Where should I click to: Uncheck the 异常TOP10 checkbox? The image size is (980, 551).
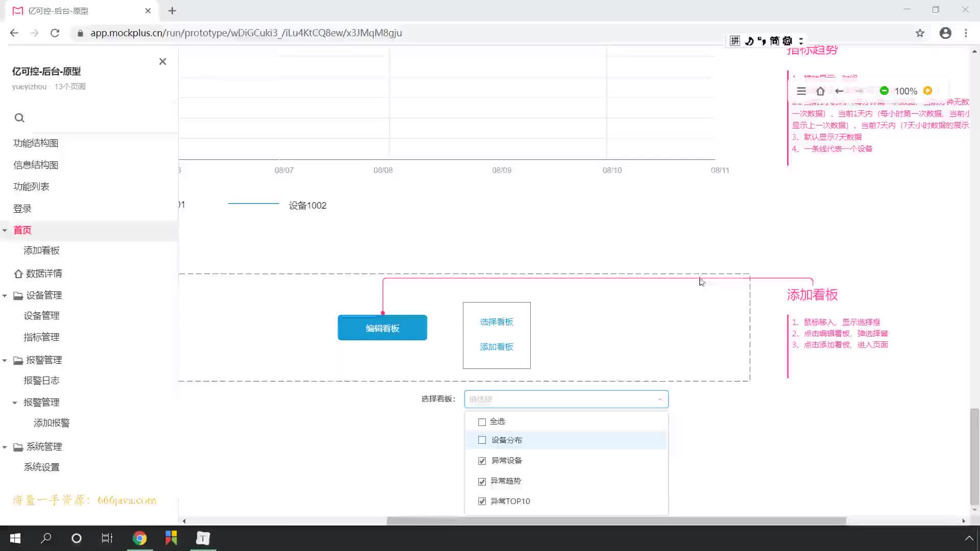point(482,502)
